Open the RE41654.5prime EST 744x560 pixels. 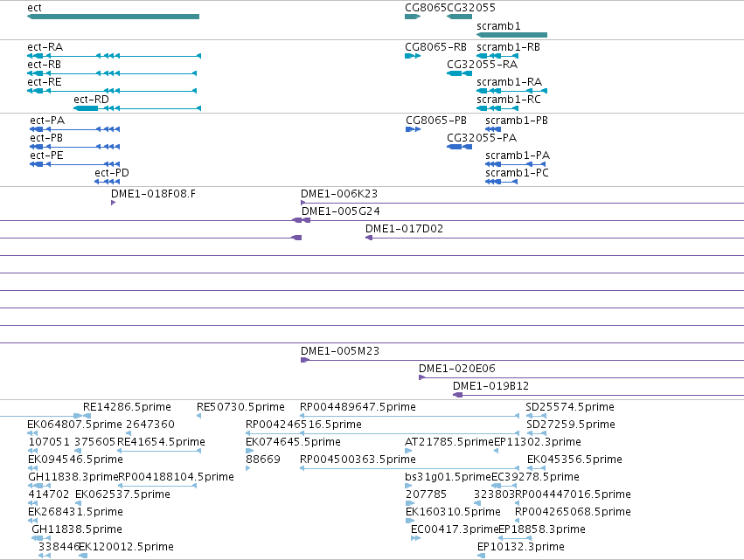pyautogui.click(x=159, y=451)
